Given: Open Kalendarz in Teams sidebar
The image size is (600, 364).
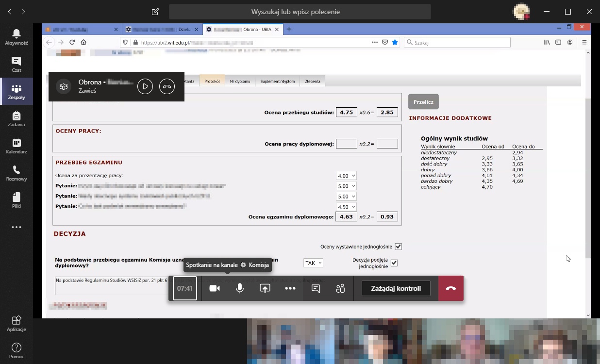Looking at the screenshot, I should coord(17,146).
